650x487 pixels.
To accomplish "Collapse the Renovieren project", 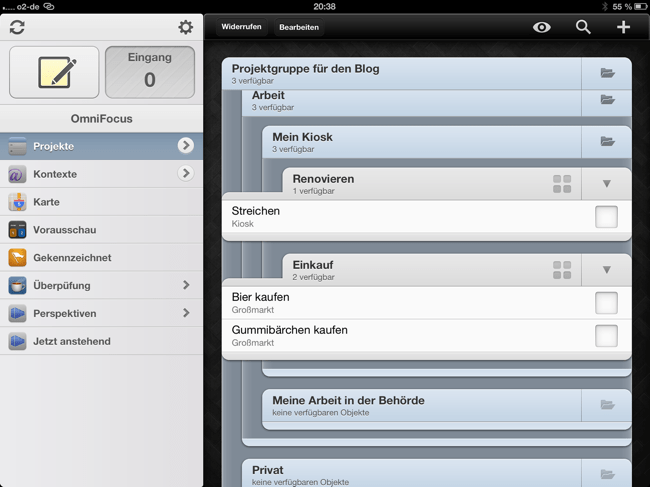I will [x=606, y=184].
